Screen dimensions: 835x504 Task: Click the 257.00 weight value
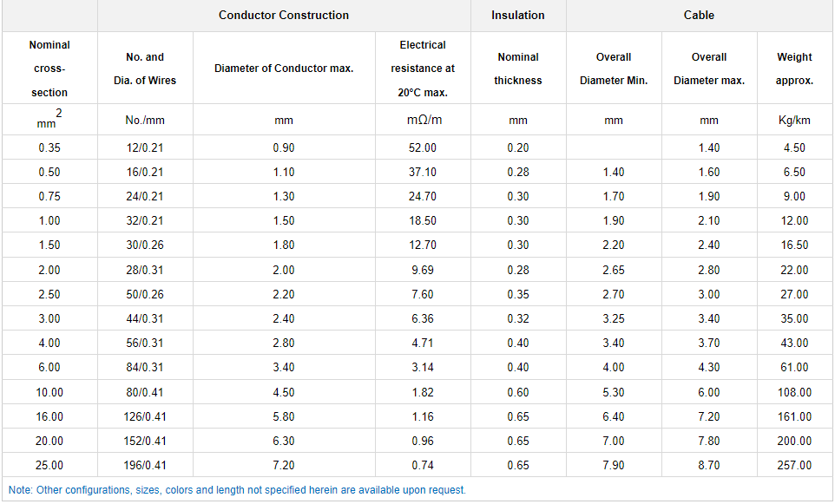(794, 466)
